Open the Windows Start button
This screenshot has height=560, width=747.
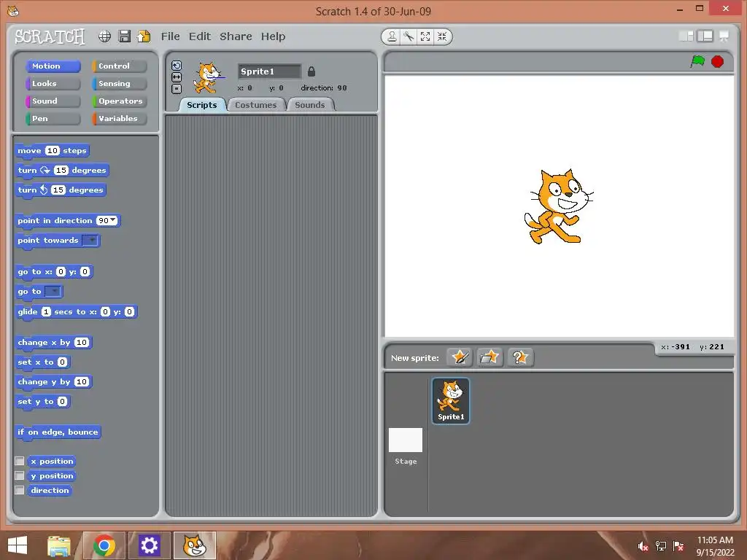point(18,545)
